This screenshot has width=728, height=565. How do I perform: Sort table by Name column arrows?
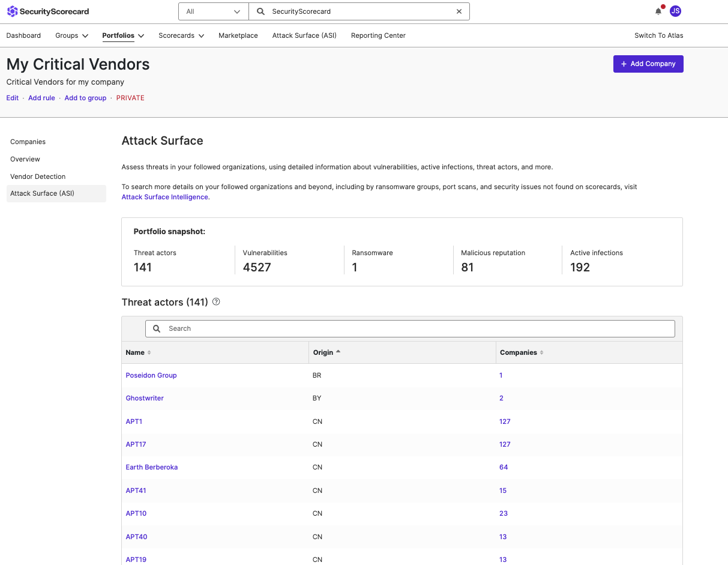click(x=149, y=352)
